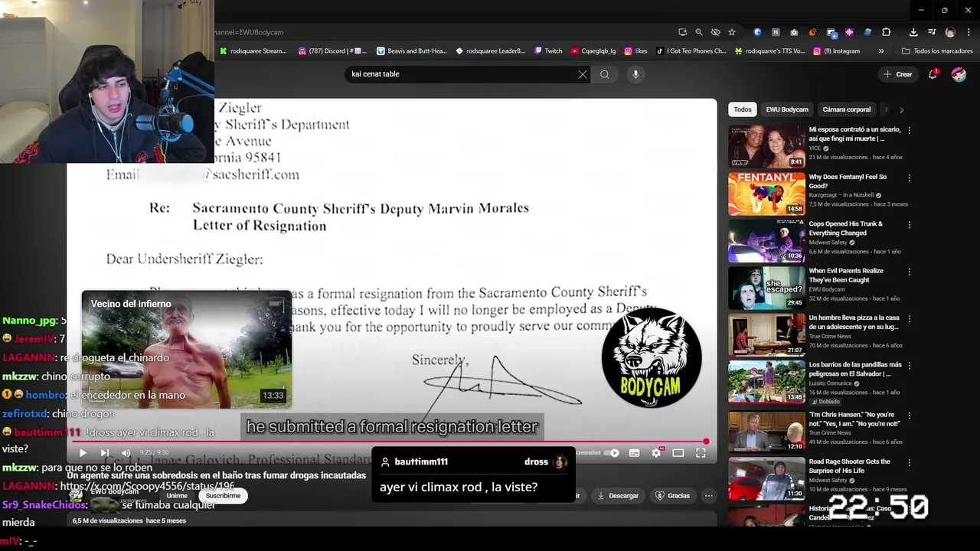
Task: Select the Todos filter chip
Action: [743, 109]
